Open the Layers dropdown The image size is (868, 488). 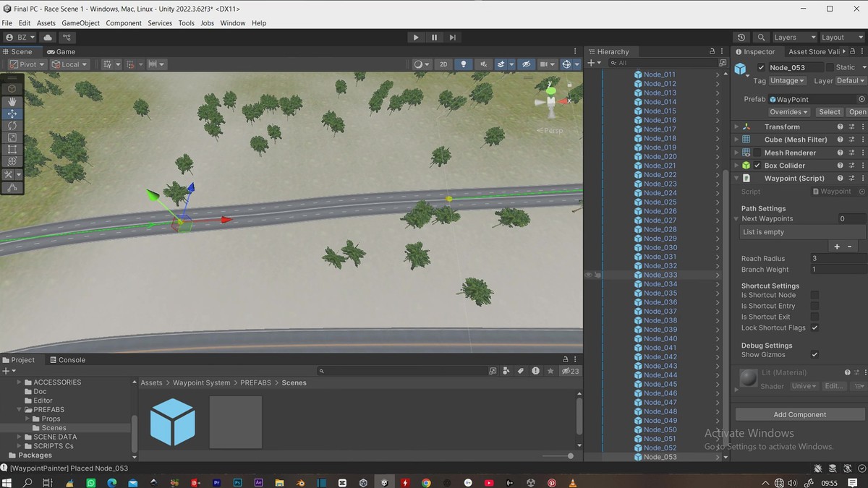pos(793,38)
